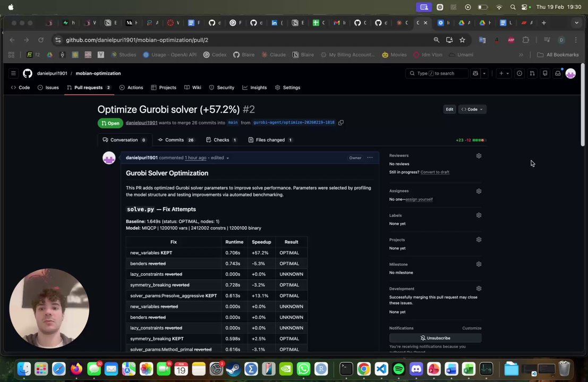Screen dimensions: 588x382
Task: Open the Files changed tab
Action: coord(270,140)
